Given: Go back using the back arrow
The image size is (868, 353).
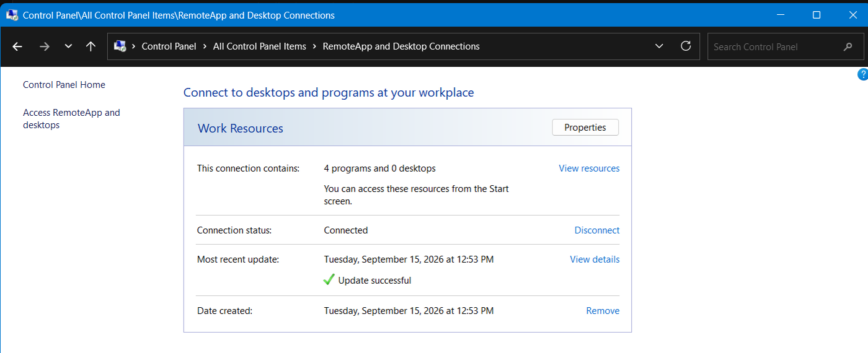Looking at the screenshot, I should [17, 46].
